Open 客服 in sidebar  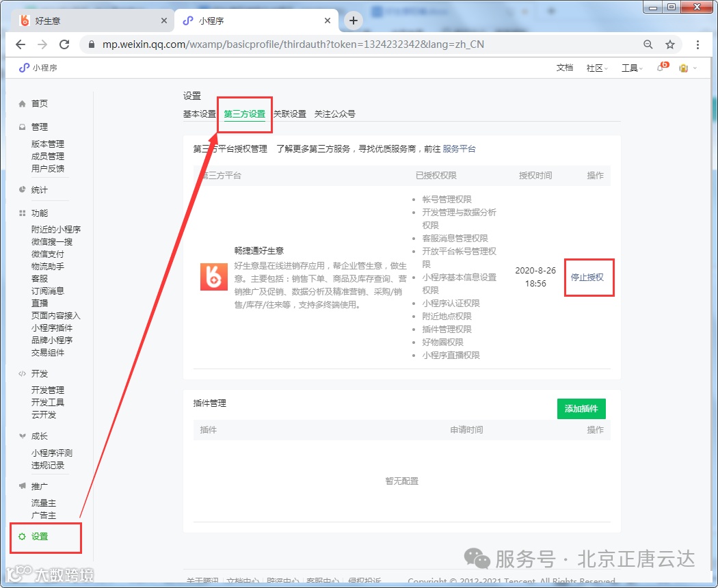pos(40,279)
